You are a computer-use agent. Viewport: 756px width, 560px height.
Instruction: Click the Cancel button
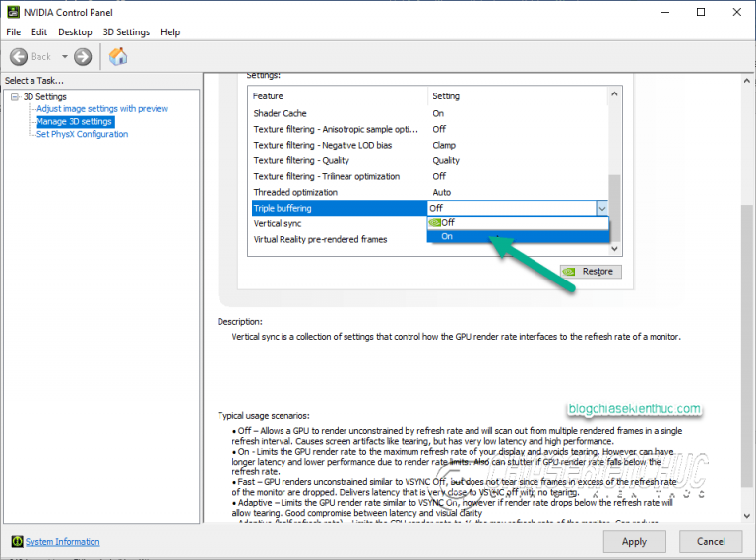coord(711,542)
